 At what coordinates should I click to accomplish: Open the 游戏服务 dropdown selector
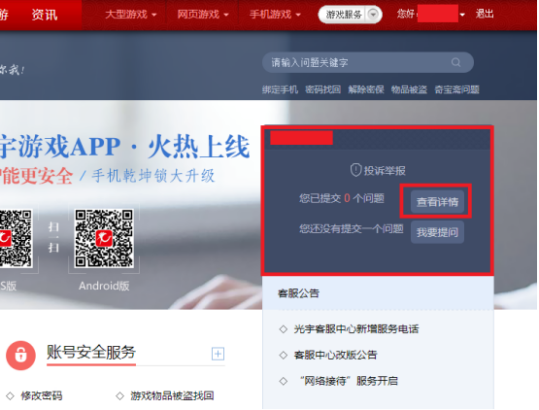(x=350, y=15)
